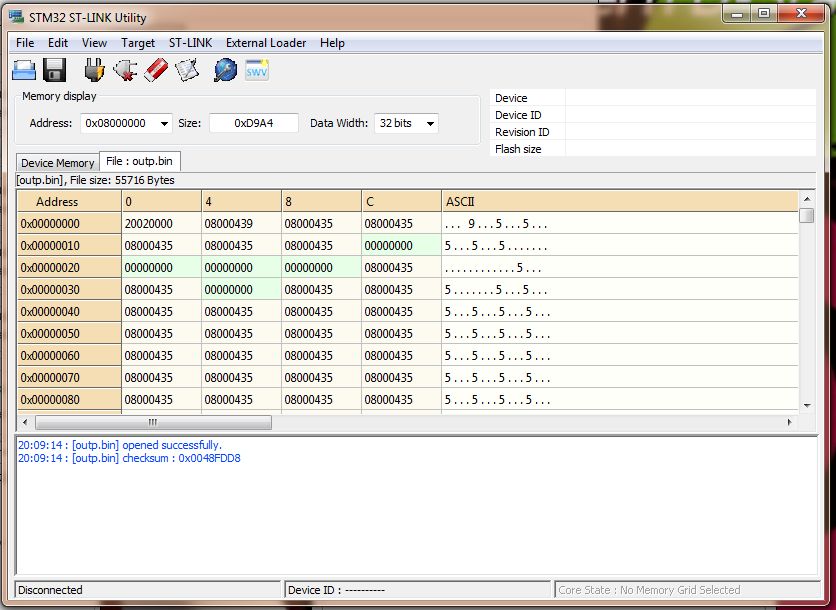Click green 00000000 cell in row 0x00000030
Image resolution: width=836 pixels, height=610 pixels.
242,290
